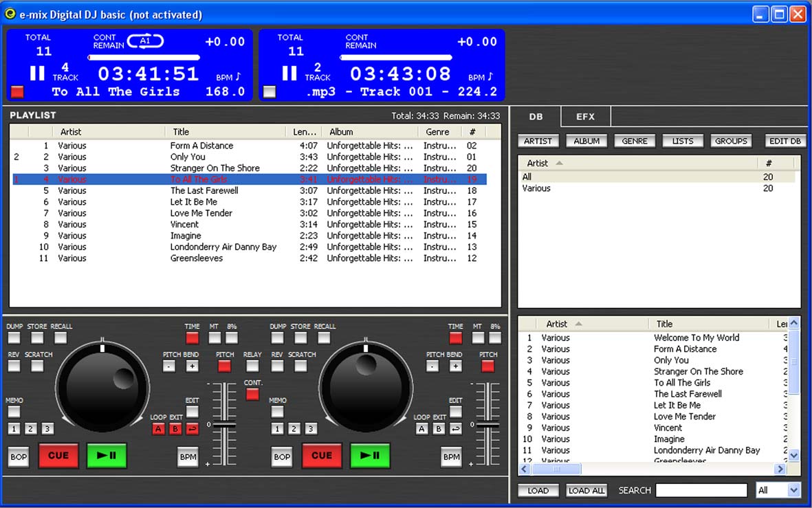Set loop point A on right deck
The height and width of the screenshot is (508, 812).
click(x=421, y=429)
